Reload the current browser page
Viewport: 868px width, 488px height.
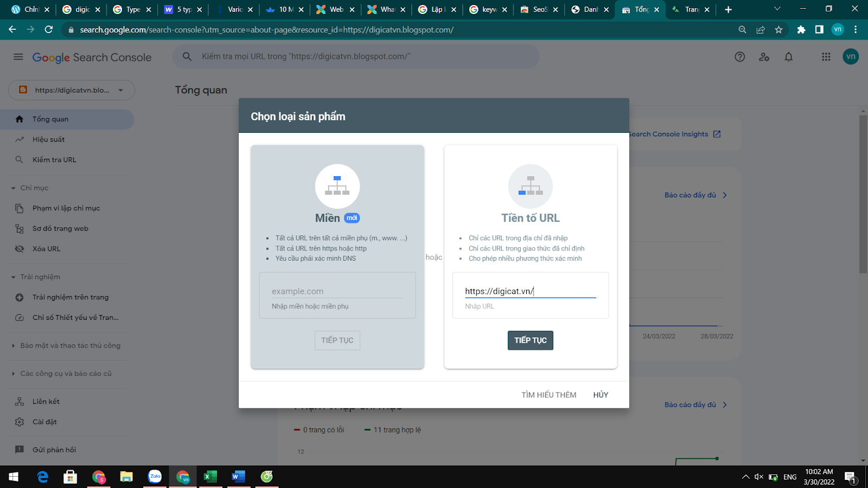[x=49, y=29]
